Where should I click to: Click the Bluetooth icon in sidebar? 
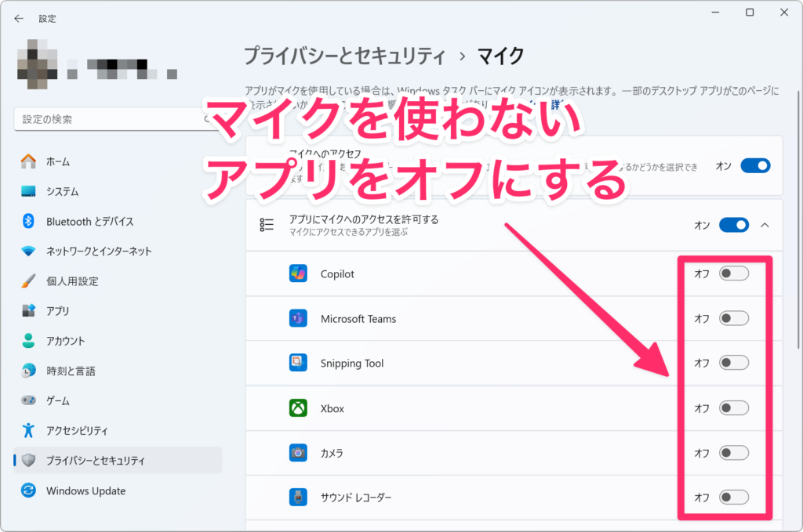click(29, 221)
